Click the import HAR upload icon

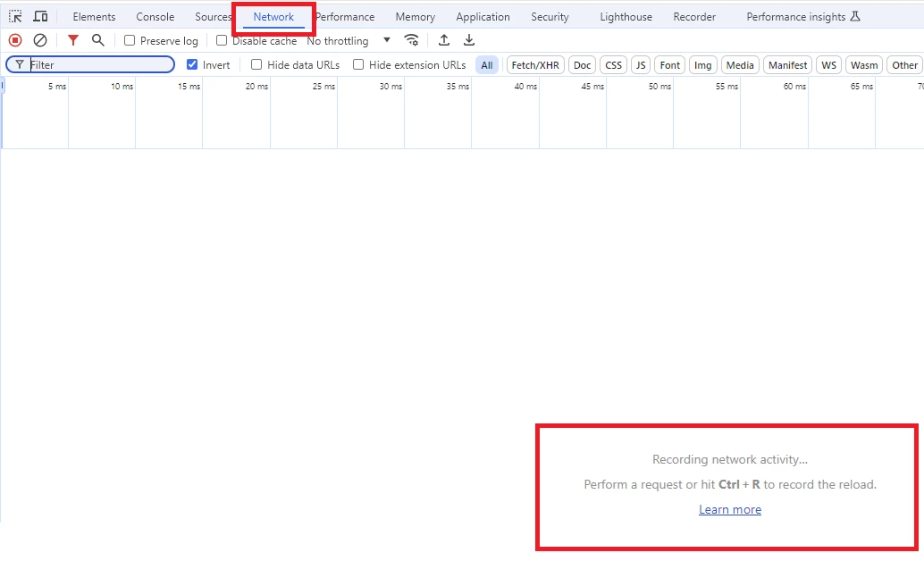click(x=444, y=40)
